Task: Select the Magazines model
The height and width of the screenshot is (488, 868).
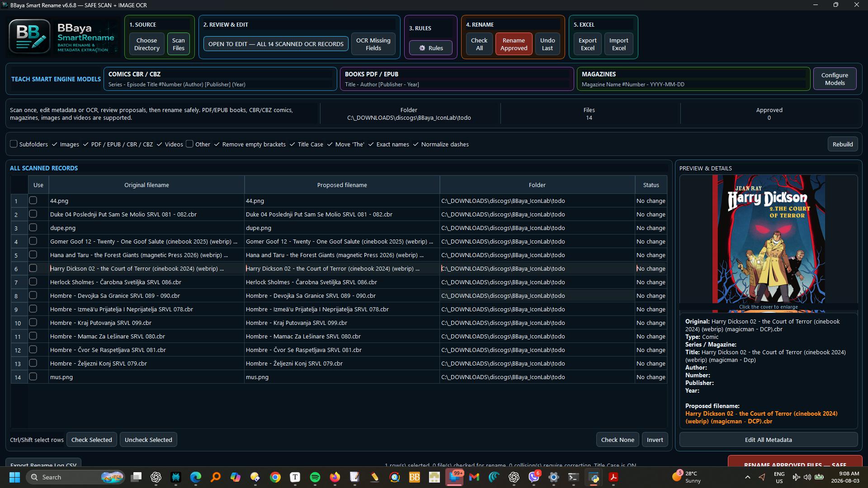Action: click(x=693, y=79)
